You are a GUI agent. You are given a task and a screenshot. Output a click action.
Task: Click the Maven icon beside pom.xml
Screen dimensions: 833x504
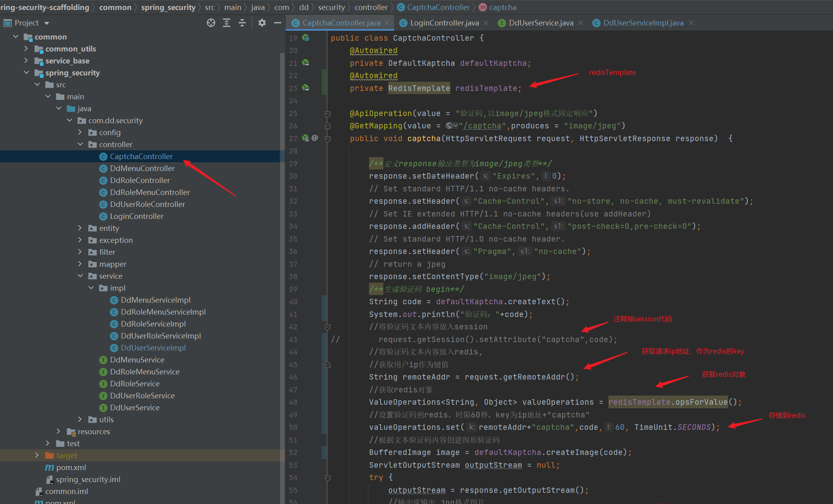click(x=50, y=467)
